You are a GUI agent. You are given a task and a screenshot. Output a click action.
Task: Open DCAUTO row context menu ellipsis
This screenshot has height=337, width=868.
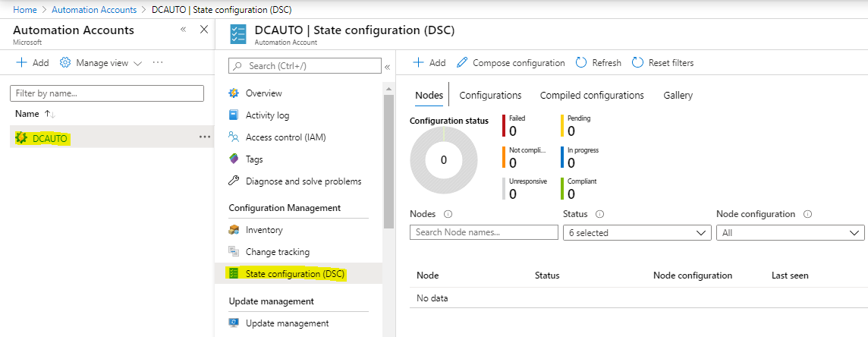204,137
